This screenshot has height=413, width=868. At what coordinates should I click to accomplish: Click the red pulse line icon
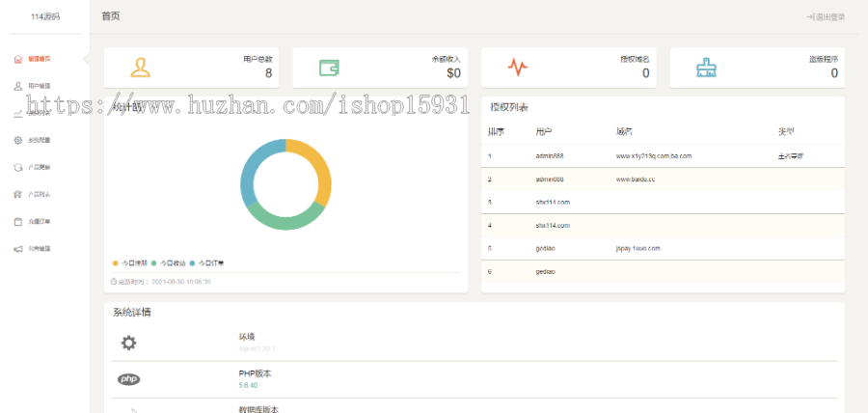pos(518,68)
